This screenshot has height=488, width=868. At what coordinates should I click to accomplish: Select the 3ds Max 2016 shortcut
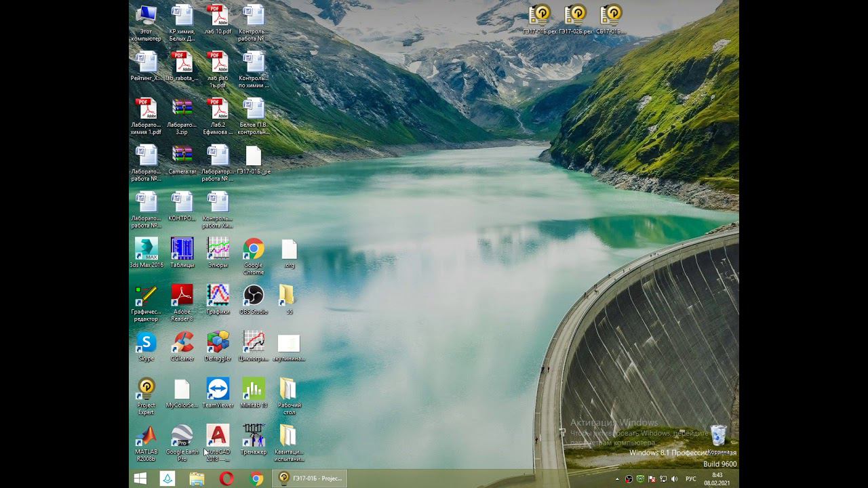(x=146, y=253)
